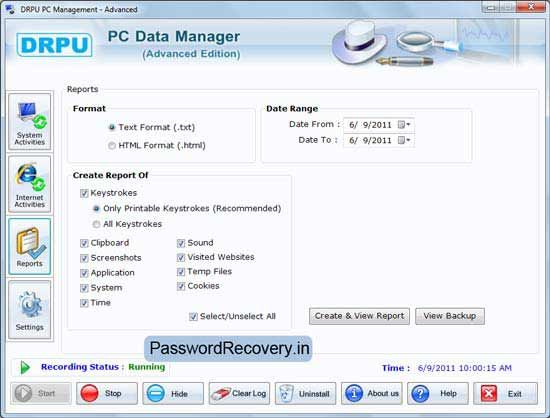Open About us info icon
This screenshot has width=550, height=418.
(x=354, y=393)
